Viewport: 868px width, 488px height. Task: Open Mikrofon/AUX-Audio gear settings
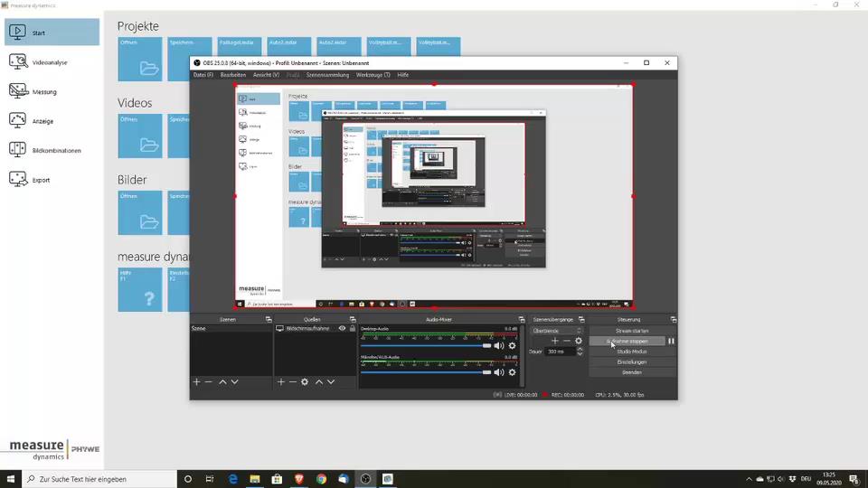[x=512, y=372]
